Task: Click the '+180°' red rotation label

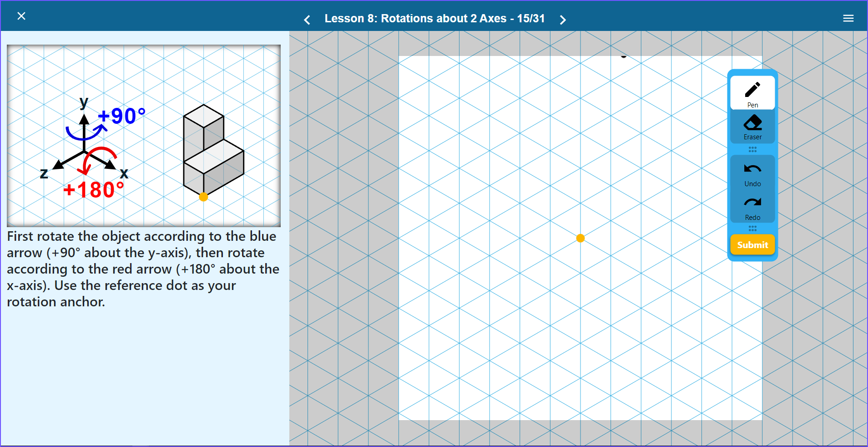Action: tap(94, 190)
